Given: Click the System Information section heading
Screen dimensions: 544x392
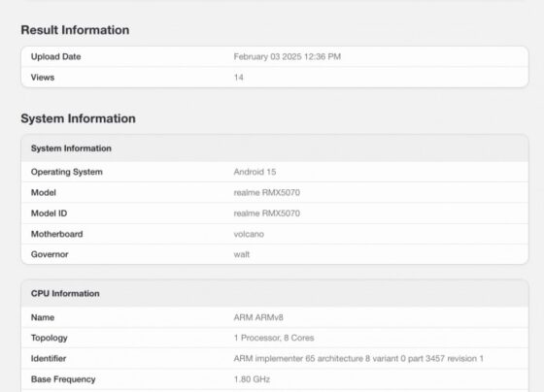Looking at the screenshot, I should point(78,118).
